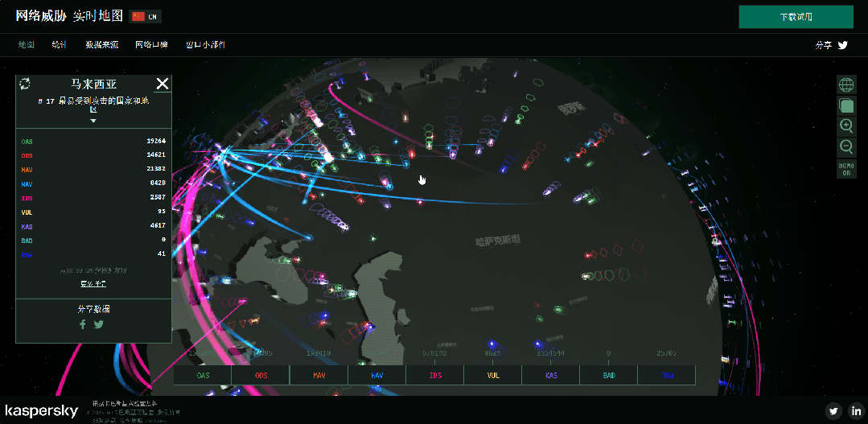Screen dimensions: 868x424
Task: Toggle VUL detections in the bottom filter bar
Action: point(493,375)
